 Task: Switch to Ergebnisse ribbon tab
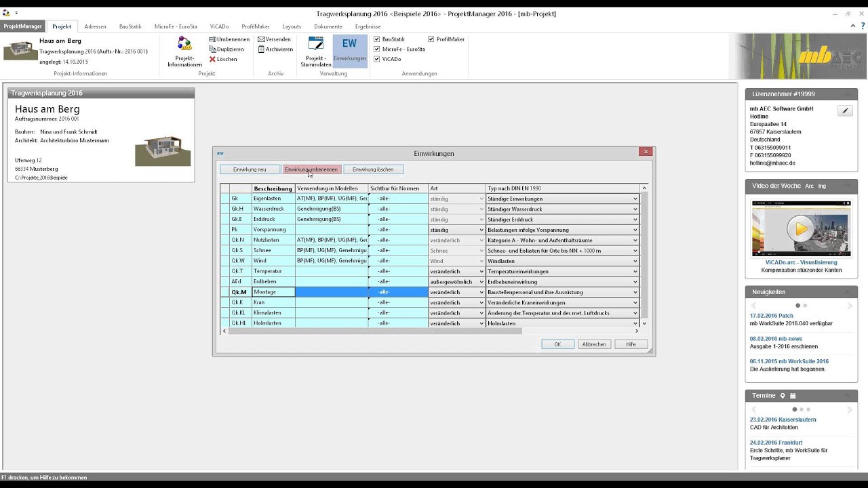[368, 26]
